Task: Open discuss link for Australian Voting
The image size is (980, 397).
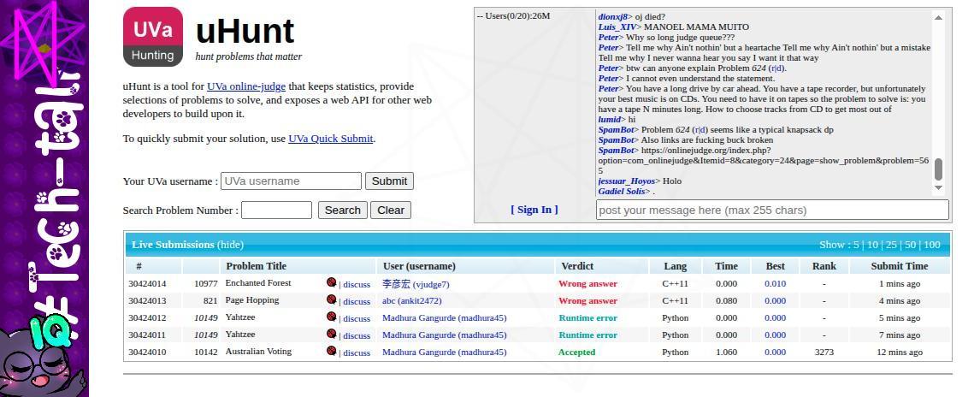Action: (x=357, y=353)
